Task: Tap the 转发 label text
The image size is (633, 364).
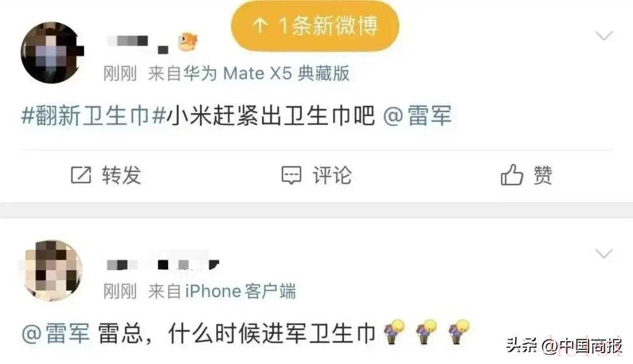Action: point(121,175)
